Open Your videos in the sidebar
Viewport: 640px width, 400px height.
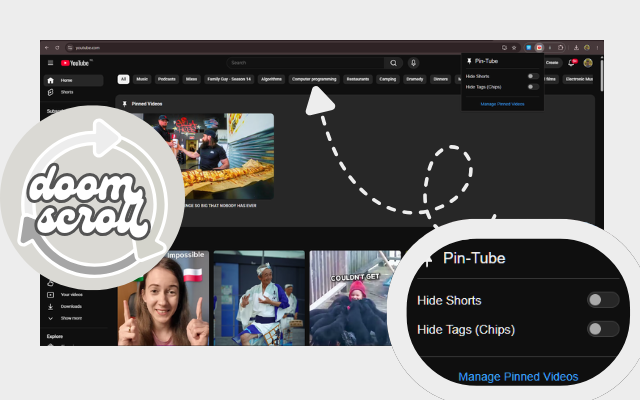(x=73, y=295)
